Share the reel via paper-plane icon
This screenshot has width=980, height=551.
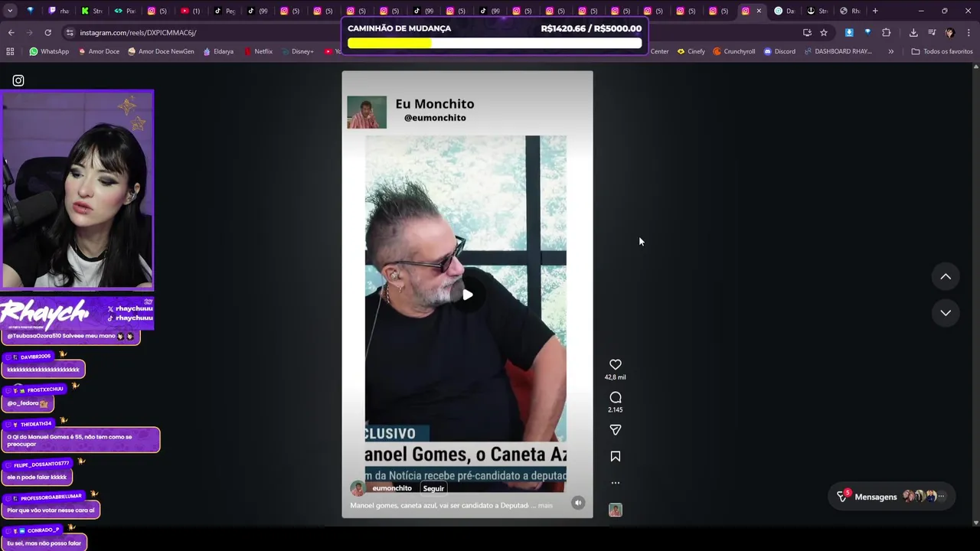[x=615, y=430]
